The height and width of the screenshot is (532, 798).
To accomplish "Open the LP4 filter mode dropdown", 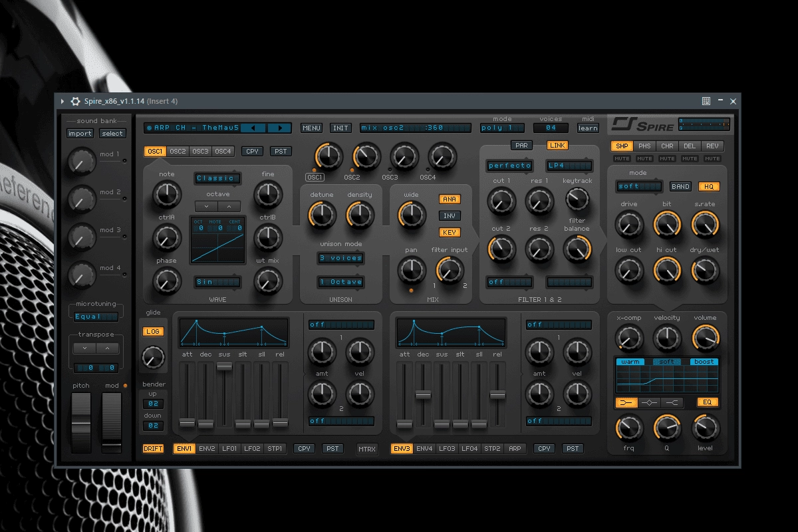I will click(569, 166).
